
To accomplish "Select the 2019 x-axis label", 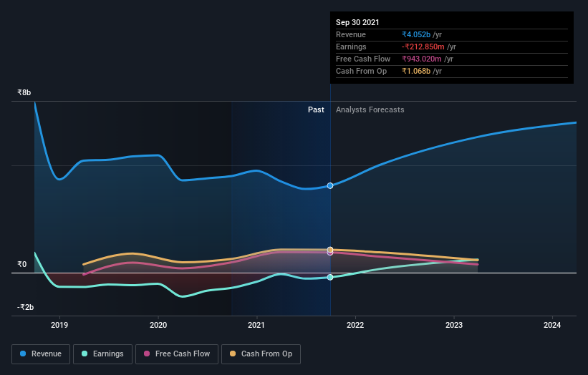I will pos(59,325).
